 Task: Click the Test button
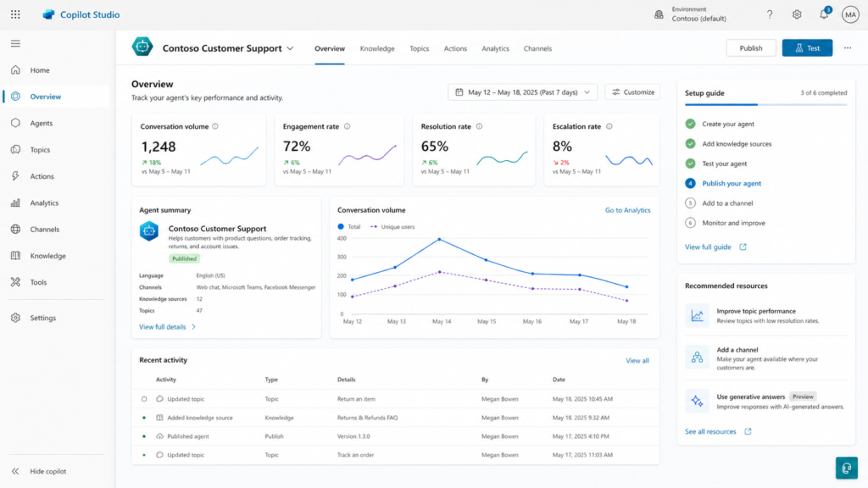pos(807,48)
